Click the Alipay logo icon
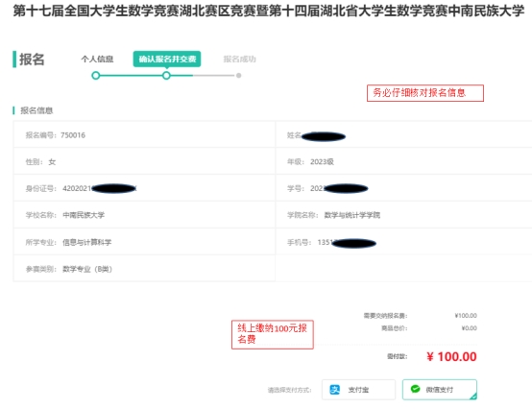 (x=334, y=390)
